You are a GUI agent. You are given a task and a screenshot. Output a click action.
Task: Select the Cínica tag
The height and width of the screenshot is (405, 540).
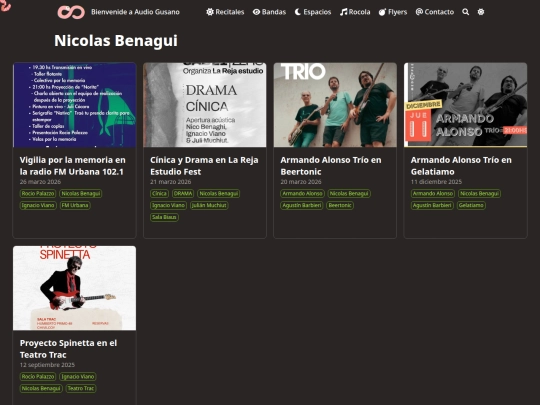tap(159, 194)
